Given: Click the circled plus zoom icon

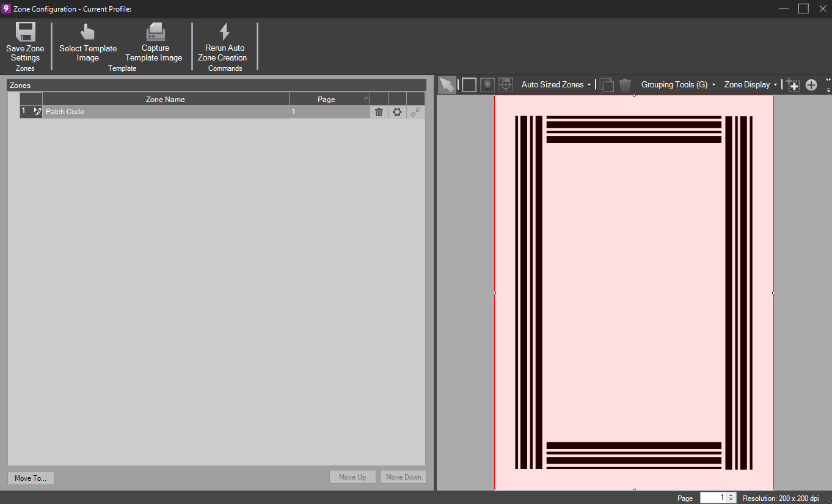Looking at the screenshot, I should [x=811, y=85].
